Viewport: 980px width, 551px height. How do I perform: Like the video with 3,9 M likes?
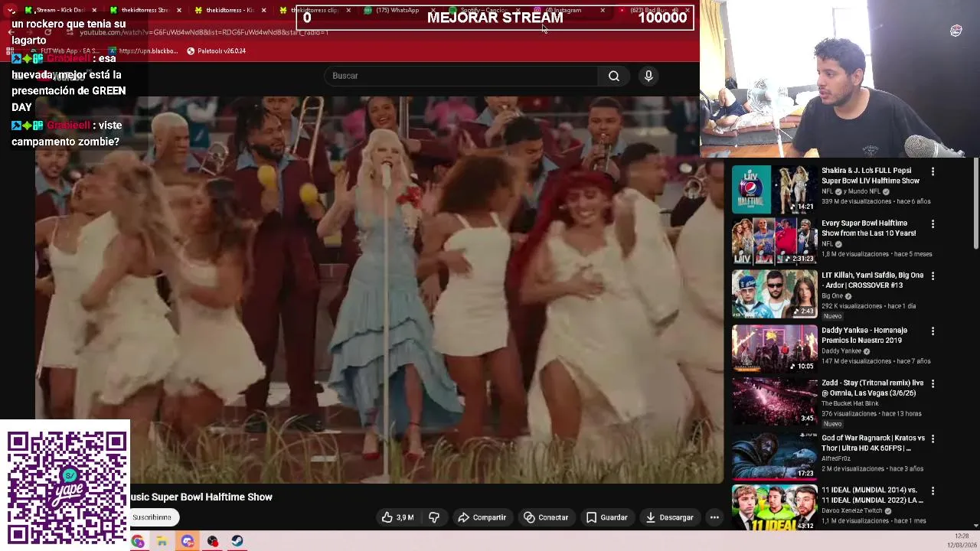point(398,517)
